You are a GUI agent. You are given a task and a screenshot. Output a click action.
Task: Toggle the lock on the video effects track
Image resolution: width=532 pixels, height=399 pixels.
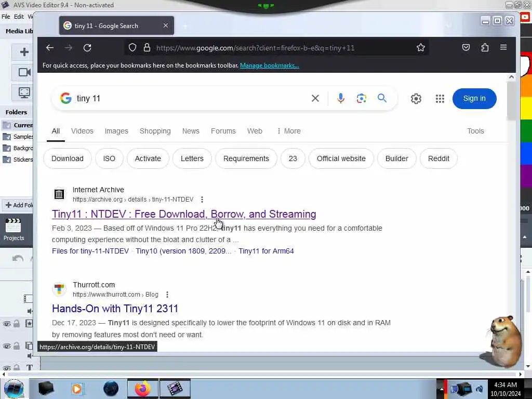17,324
